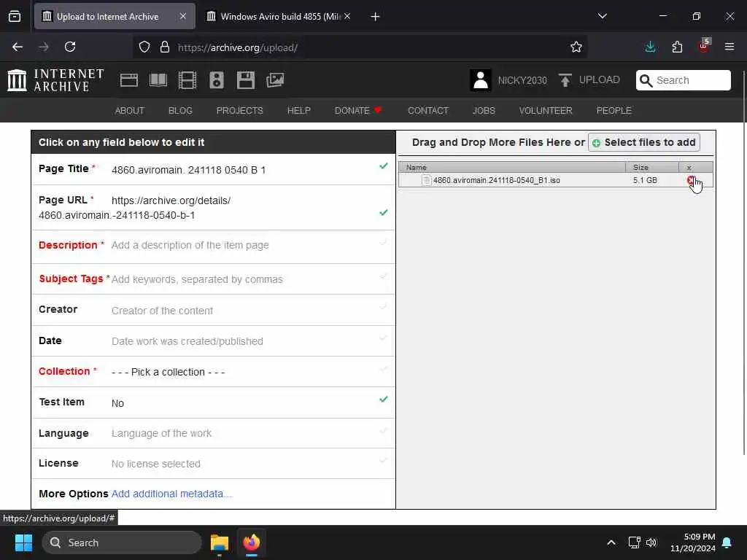Viewport: 747px width, 560px height.
Task: Click the site security padlock icon
Action: [165, 47]
